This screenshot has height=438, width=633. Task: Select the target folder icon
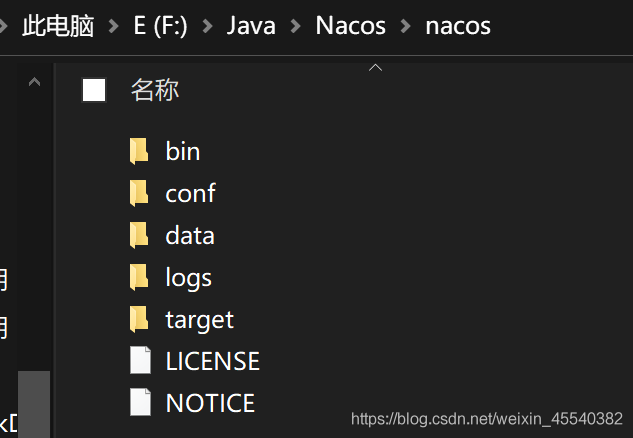(x=139, y=319)
